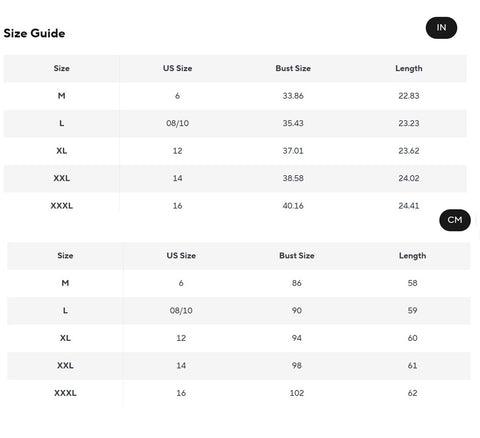Click length value 23.23
480x438 pixels.
[409, 123]
